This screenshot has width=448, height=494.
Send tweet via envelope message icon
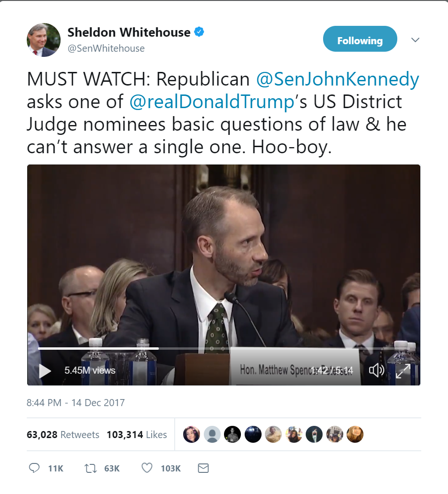click(203, 468)
